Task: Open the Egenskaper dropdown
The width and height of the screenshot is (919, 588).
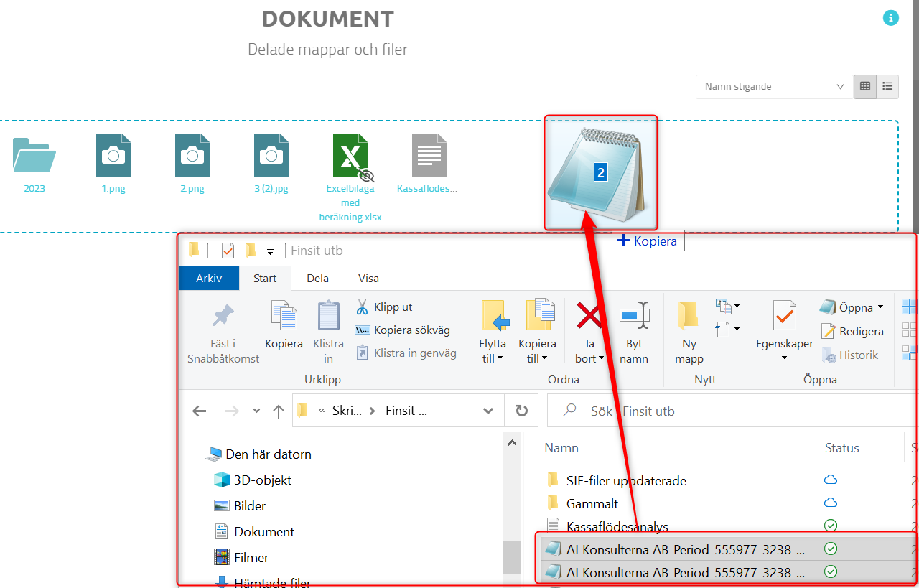Action: 784,358
